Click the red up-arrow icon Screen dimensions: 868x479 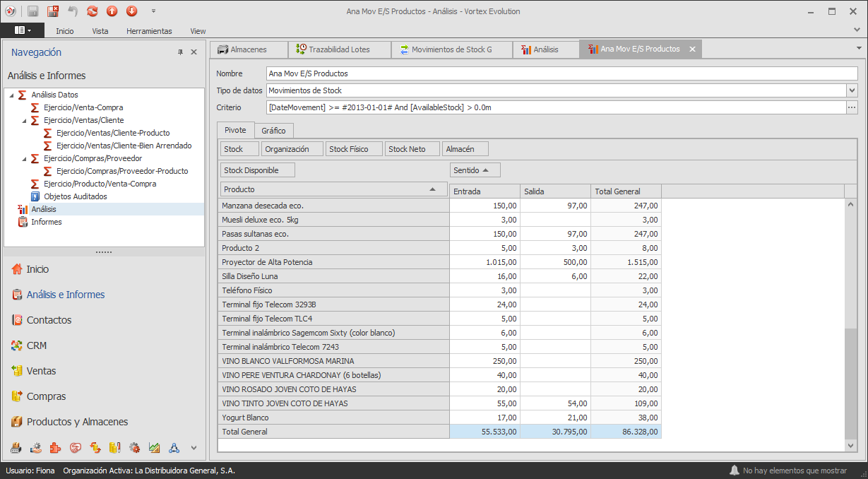[x=112, y=11]
